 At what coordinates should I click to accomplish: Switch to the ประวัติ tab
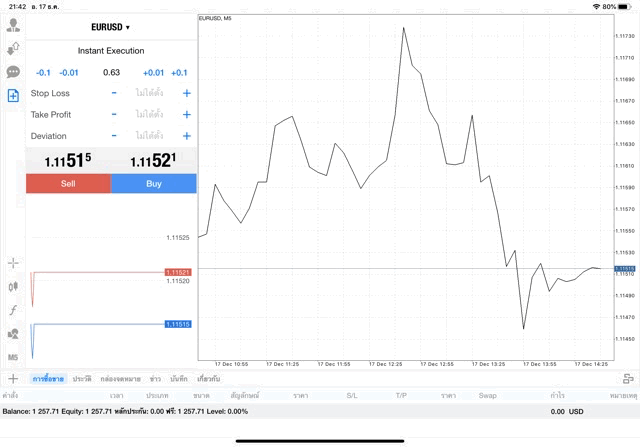coord(82,379)
